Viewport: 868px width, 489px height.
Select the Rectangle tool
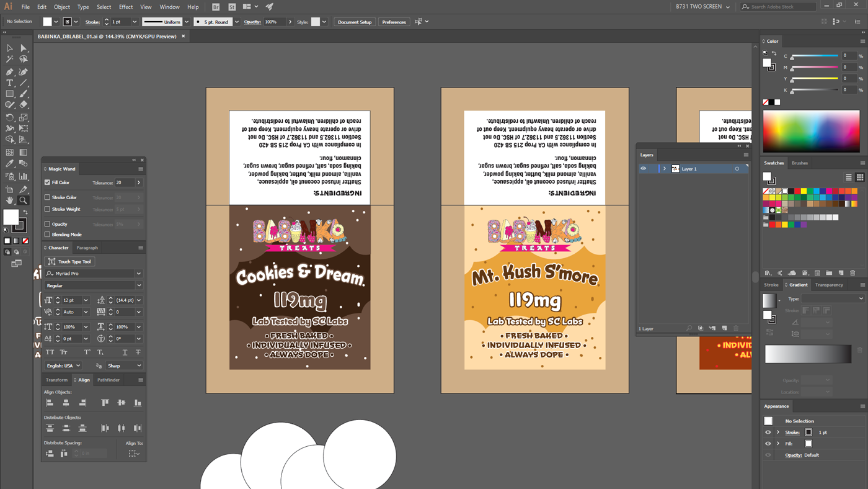[x=10, y=94]
